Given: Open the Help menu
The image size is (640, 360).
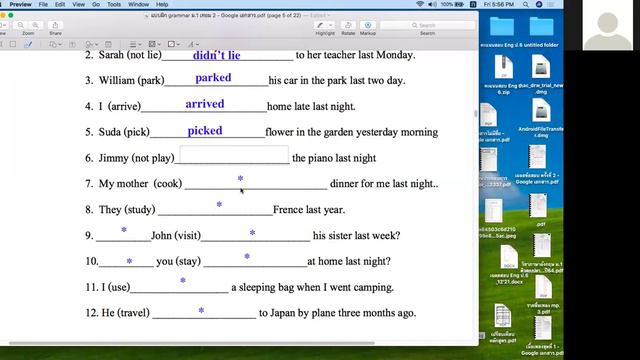Looking at the screenshot, I should pyautogui.click(x=162, y=4).
